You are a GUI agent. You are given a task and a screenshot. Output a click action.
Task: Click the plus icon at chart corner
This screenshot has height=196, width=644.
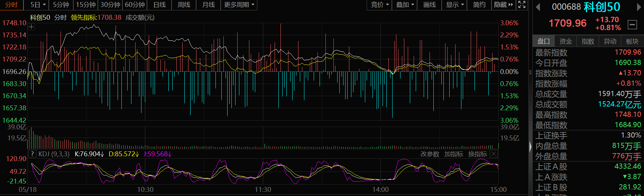[x=31, y=27]
